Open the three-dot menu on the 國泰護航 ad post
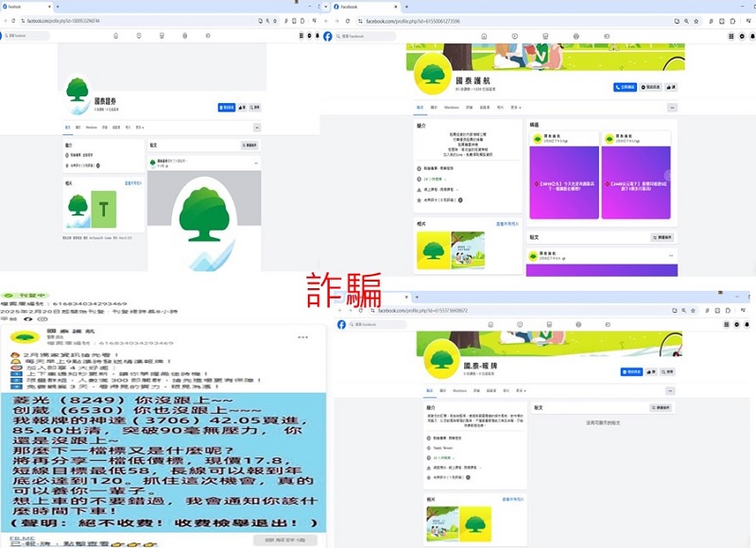 (302, 337)
